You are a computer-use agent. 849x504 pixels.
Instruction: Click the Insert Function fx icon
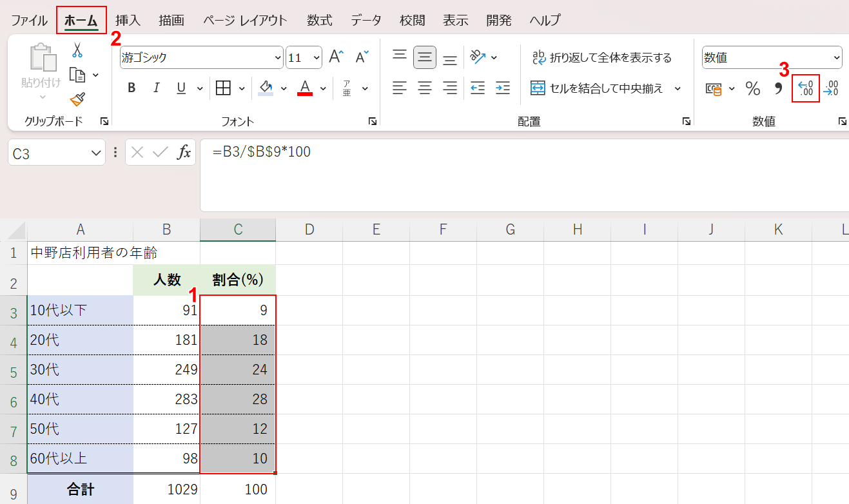click(184, 152)
